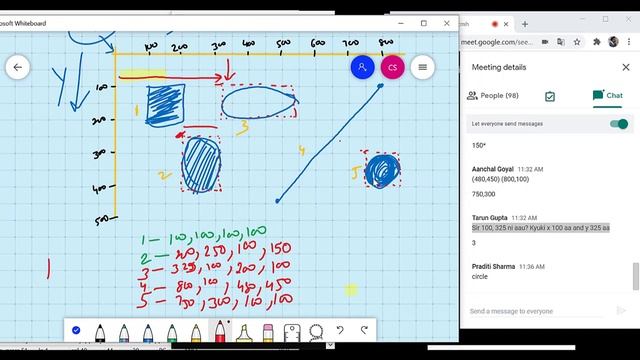The width and height of the screenshot is (640, 360).
Task: Focus the Send a message to everyone field
Action: [x=537, y=311]
